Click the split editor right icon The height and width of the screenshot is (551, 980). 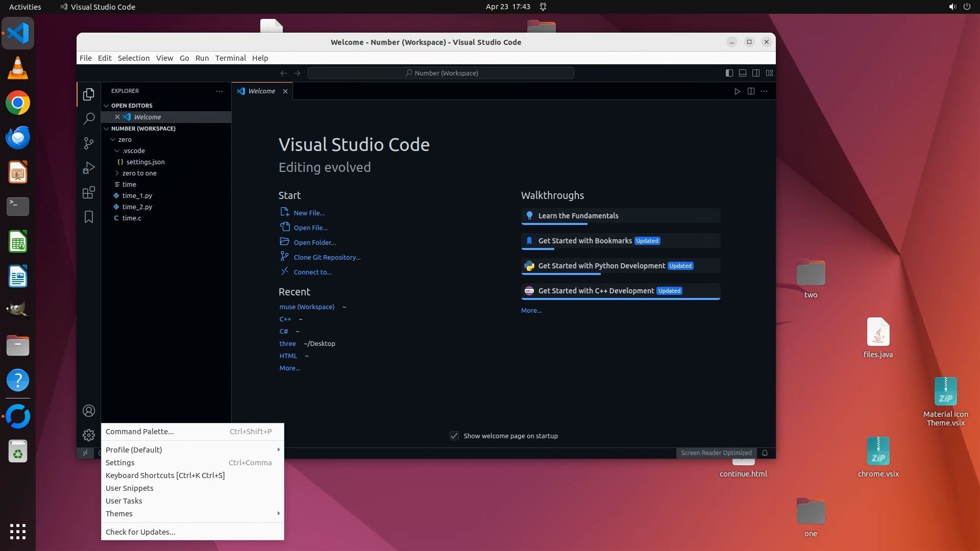(751, 91)
